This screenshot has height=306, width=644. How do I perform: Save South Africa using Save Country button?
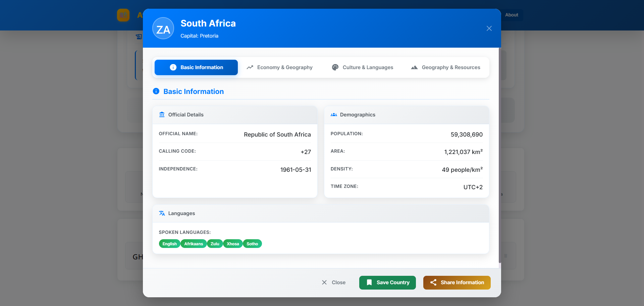(387, 283)
